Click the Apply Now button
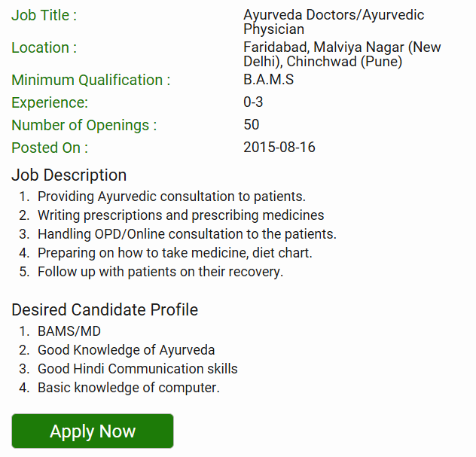The height and width of the screenshot is (457, 476). 93,431
